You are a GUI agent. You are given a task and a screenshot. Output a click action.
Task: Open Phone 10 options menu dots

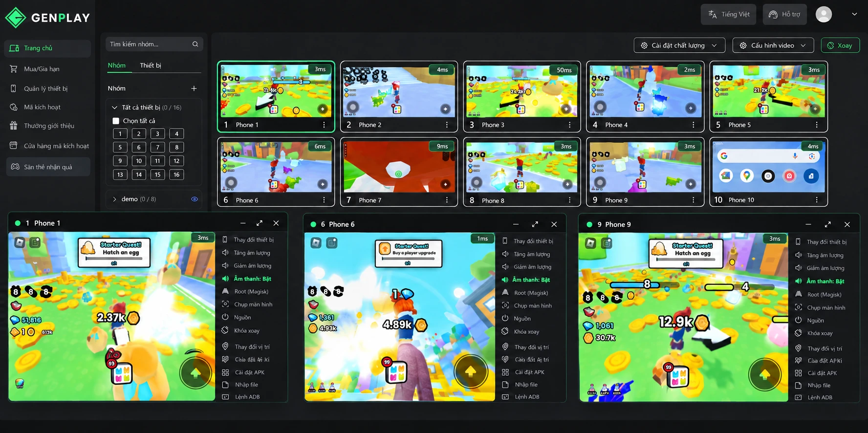pos(816,200)
